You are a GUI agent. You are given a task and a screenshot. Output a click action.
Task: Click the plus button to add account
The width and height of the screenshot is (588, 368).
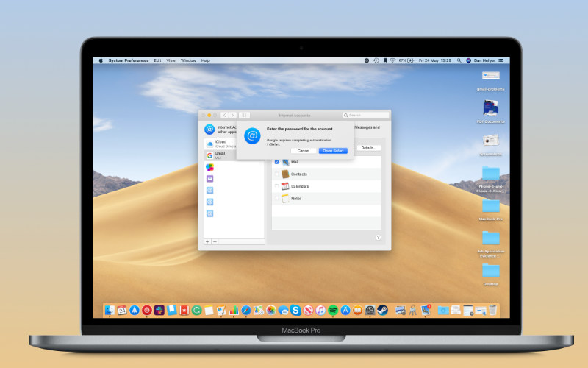[207, 242]
